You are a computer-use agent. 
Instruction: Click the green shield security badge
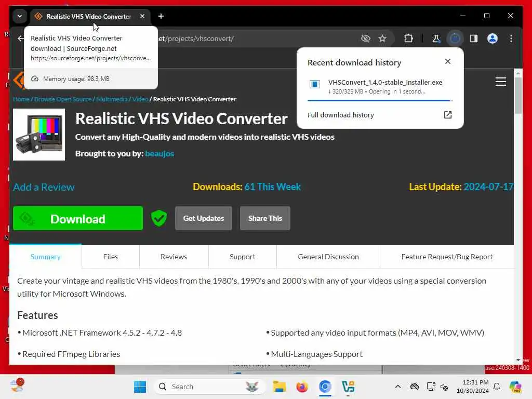point(159,218)
